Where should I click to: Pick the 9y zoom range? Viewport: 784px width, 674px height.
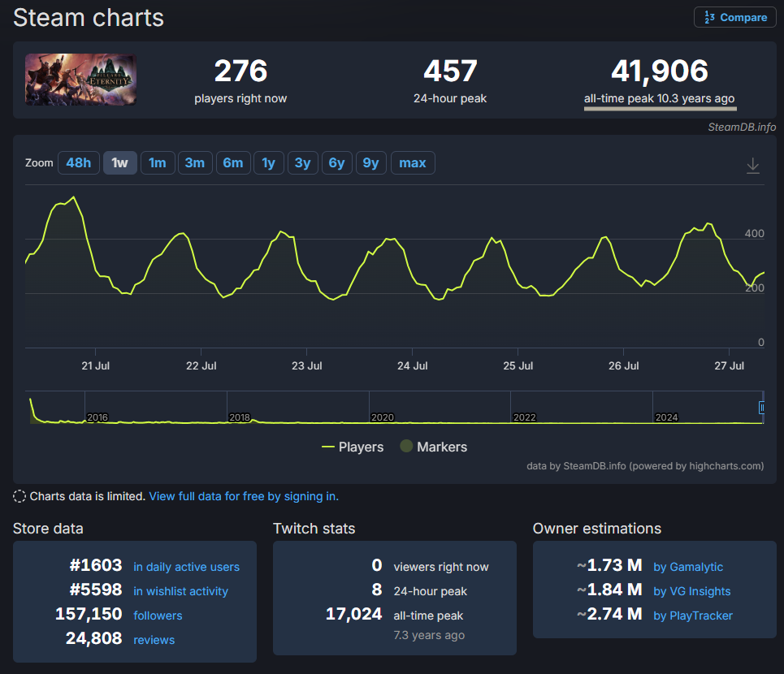coord(371,163)
